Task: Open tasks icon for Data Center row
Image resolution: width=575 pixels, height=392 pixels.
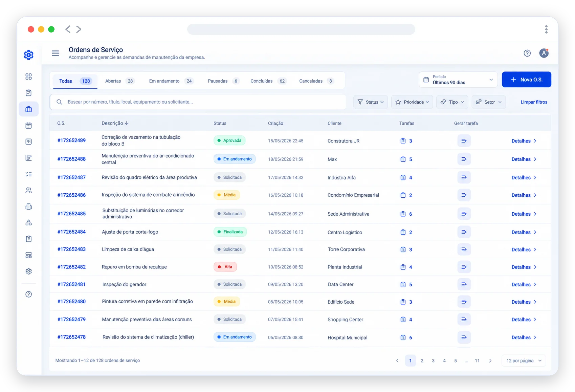Action: tap(403, 285)
